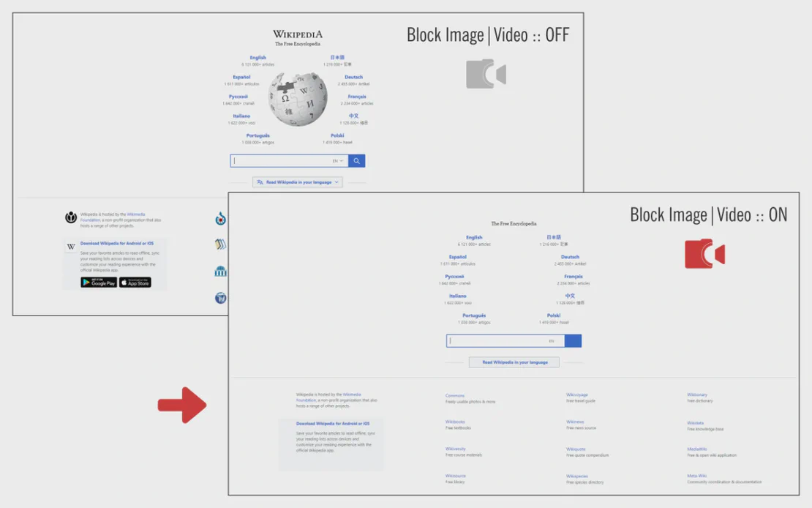
Task: Follow the Wikimedia Foundation link in OFF screenshot
Action: pos(135,214)
